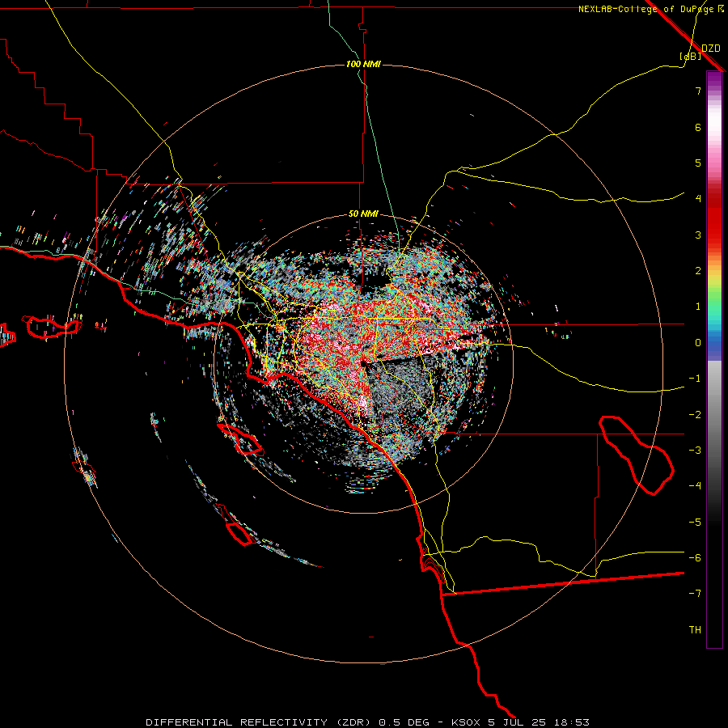Click the 0 value on color scale

(698, 342)
